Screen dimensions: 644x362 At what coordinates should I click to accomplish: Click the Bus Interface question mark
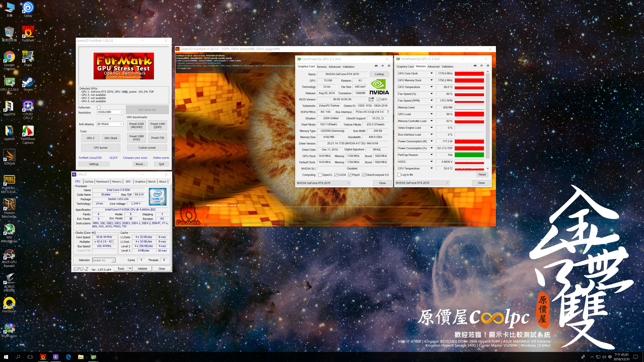[388, 112]
